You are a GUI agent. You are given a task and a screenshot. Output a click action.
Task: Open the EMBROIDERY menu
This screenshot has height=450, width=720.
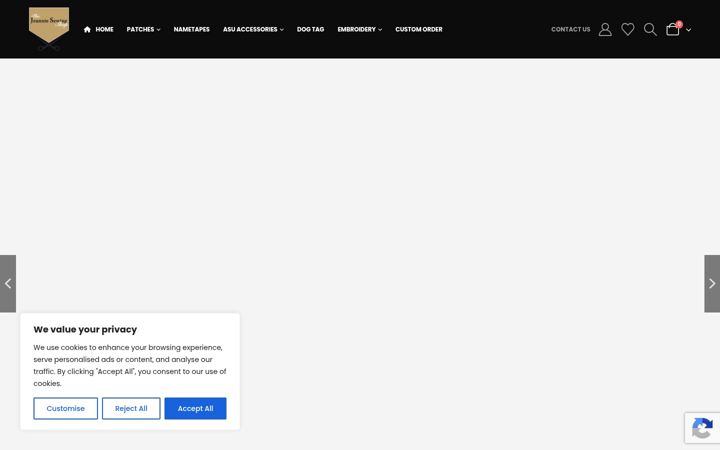[357, 29]
